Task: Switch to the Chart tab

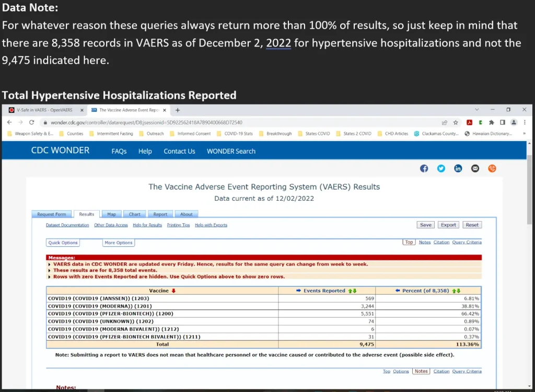Action: 134,214
